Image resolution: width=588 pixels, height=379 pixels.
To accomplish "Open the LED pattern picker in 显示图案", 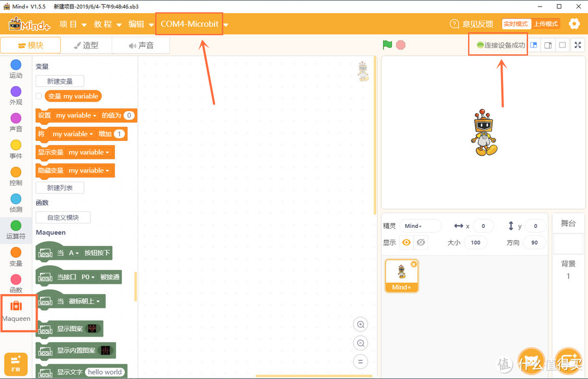I will click(92, 329).
